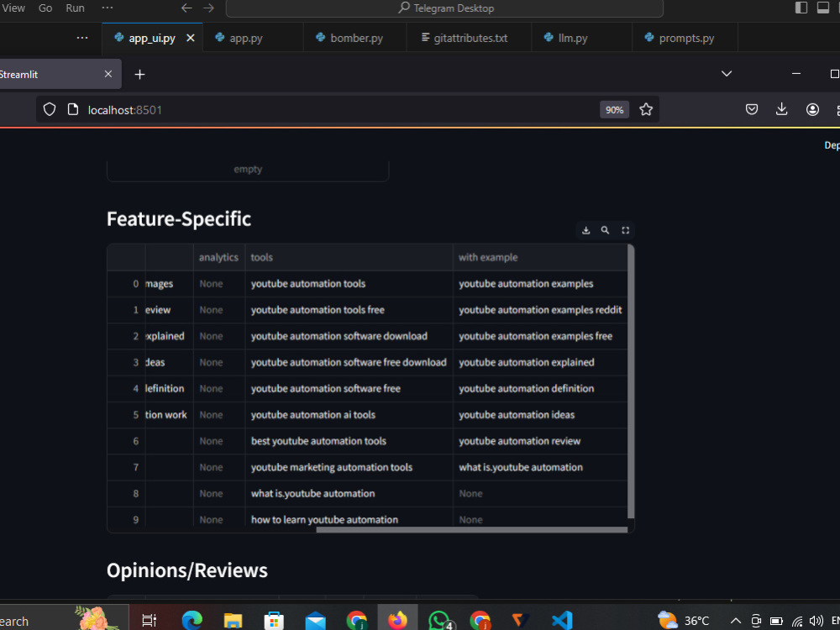Select cell 'youtube automation ai tools'
The image size is (840, 630).
(349, 415)
